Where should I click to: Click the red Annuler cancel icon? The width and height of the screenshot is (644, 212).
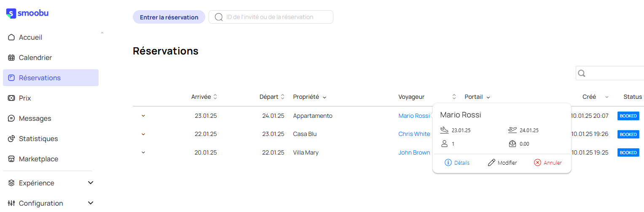(x=537, y=163)
